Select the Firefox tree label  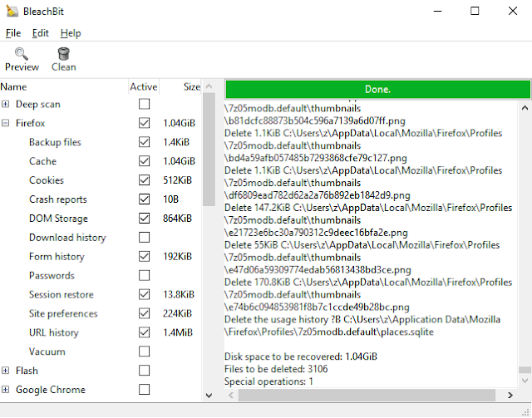coord(30,123)
